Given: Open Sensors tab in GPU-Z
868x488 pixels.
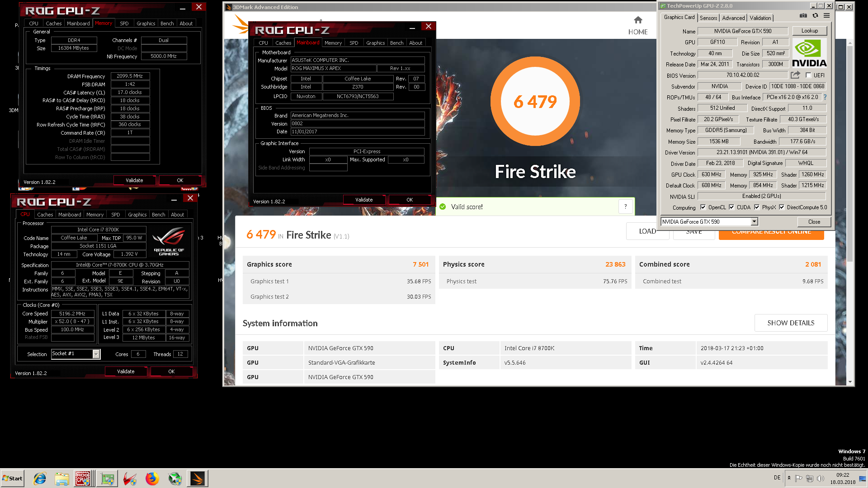Looking at the screenshot, I should pos(708,18).
